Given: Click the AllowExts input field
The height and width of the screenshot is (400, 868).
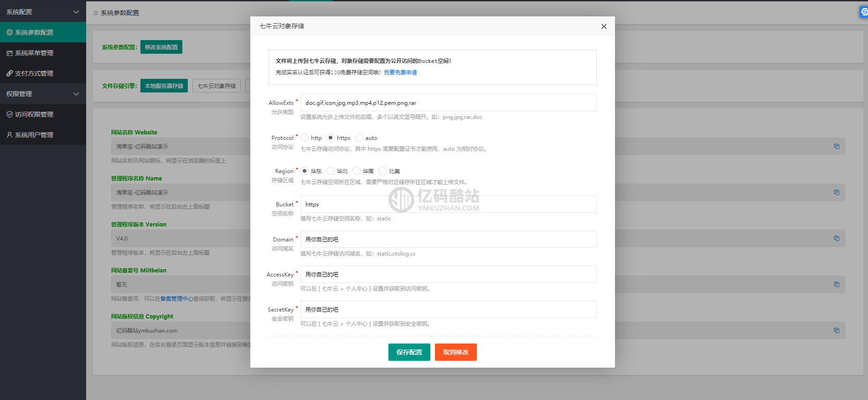Looking at the screenshot, I should (x=449, y=103).
